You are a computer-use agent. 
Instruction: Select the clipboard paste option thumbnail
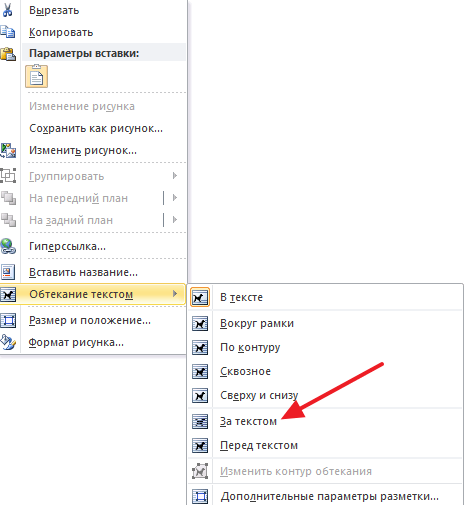click(x=37, y=76)
